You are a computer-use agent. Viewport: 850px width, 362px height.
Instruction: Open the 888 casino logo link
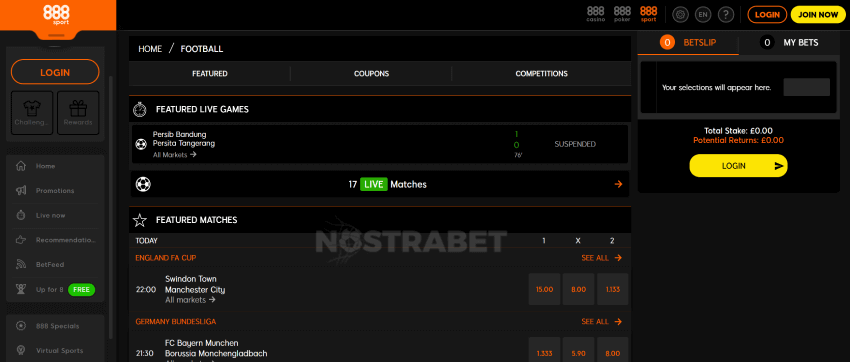coord(596,14)
